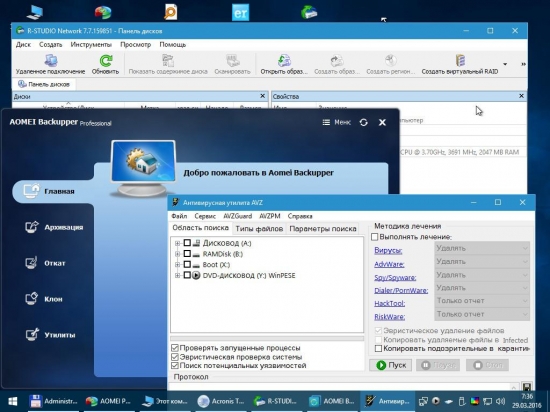Screen dimensions: 550x412
Task: Expand R-STUDIO toolbar overflow chevron
Action: pos(523,64)
